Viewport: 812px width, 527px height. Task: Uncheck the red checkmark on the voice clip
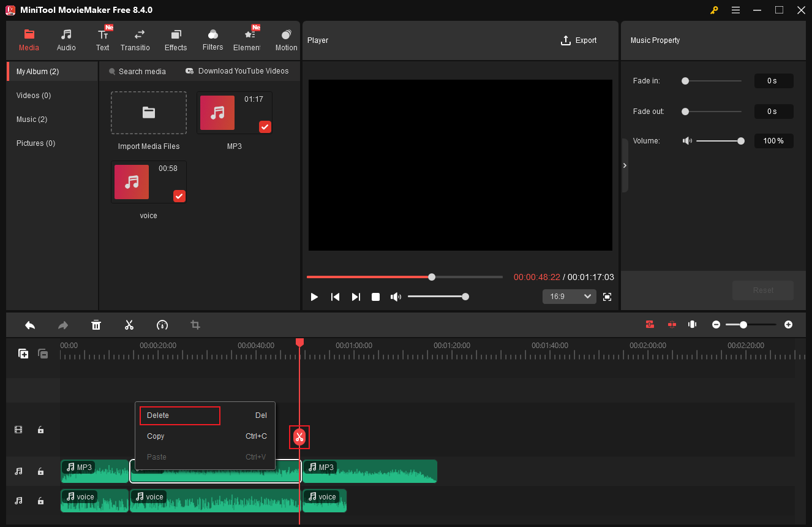pos(179,196)
